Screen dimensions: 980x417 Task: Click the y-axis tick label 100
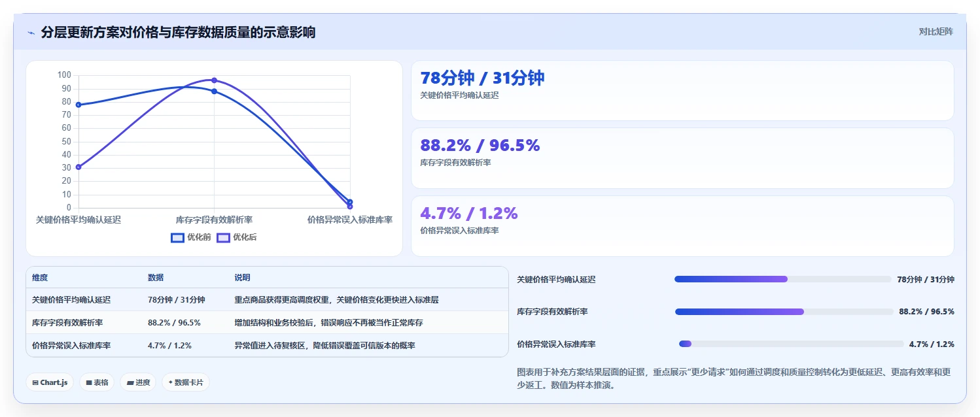64,75
